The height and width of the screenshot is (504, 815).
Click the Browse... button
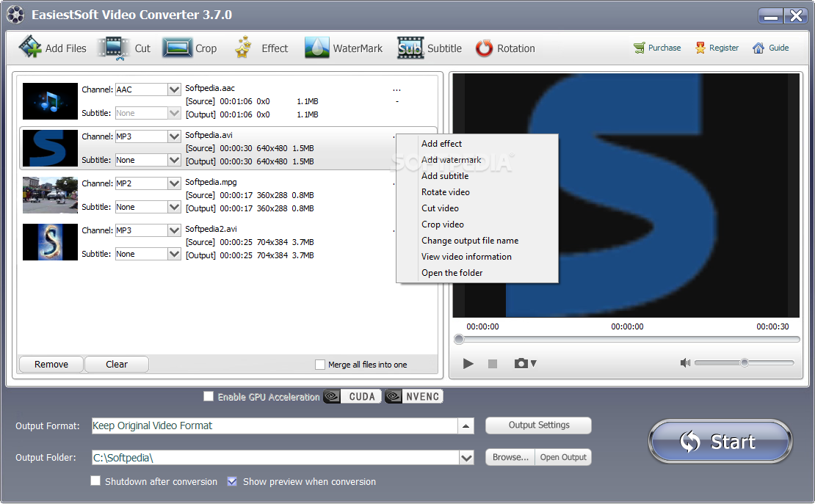510,457
